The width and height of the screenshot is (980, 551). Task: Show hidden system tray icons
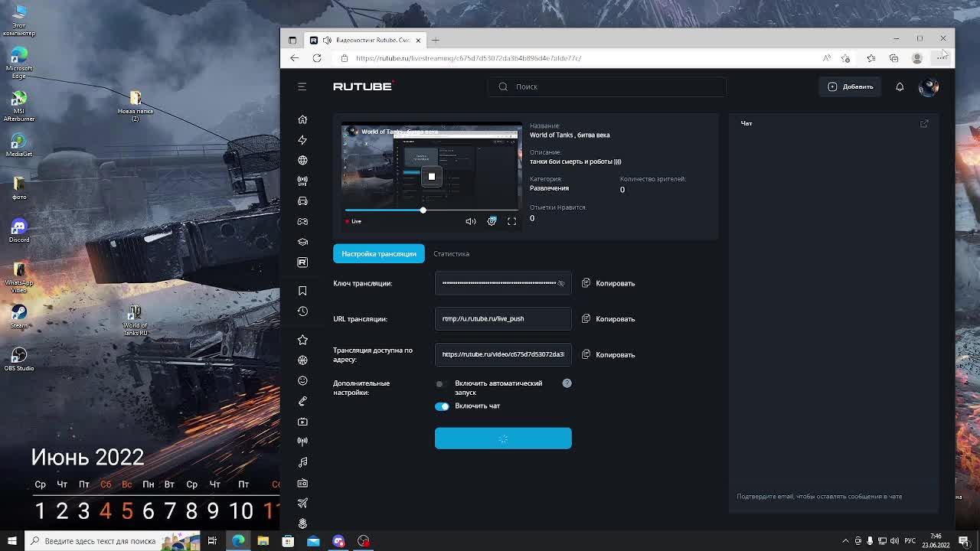coord(845,541)
